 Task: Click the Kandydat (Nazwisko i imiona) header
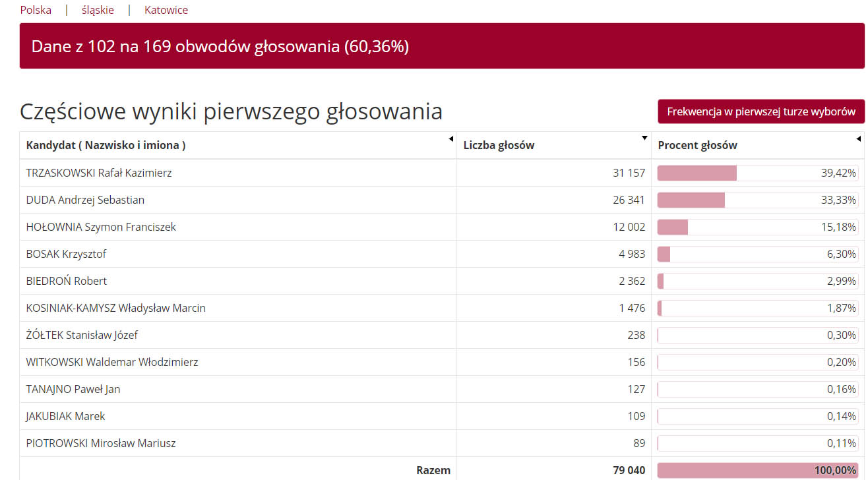click(106, 145)
